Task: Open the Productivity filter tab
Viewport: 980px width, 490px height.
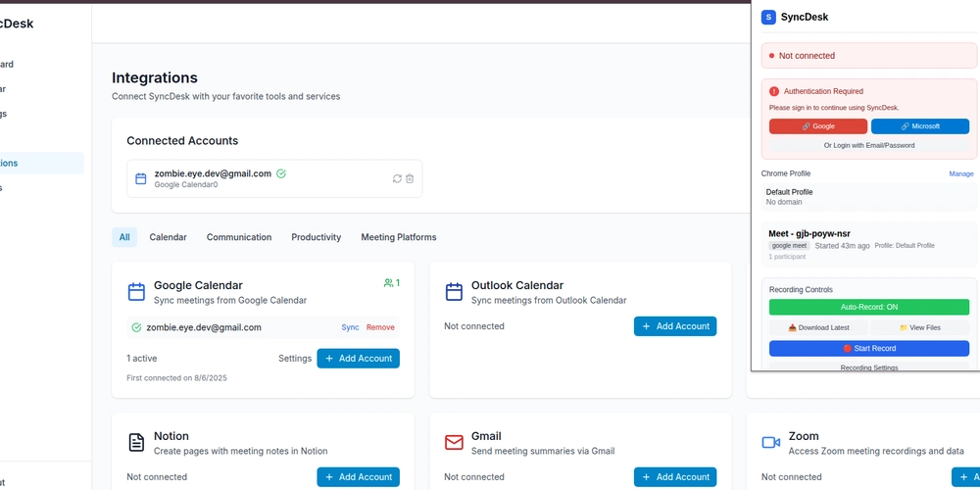Action: tap(317, 237)
